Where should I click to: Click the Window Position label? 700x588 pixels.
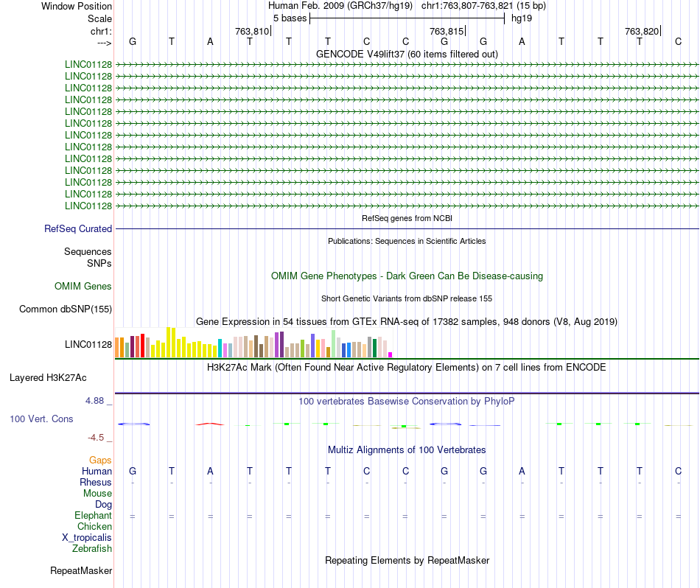[77, 6]
